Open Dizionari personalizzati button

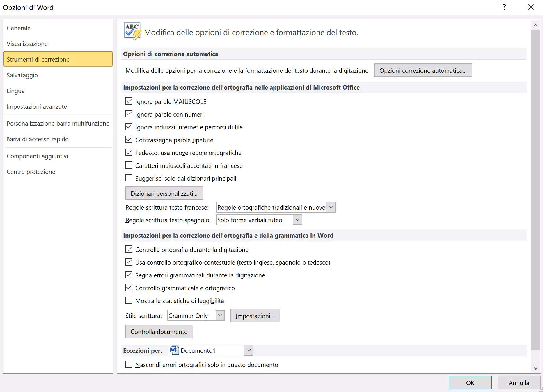[x=164, y=193]
